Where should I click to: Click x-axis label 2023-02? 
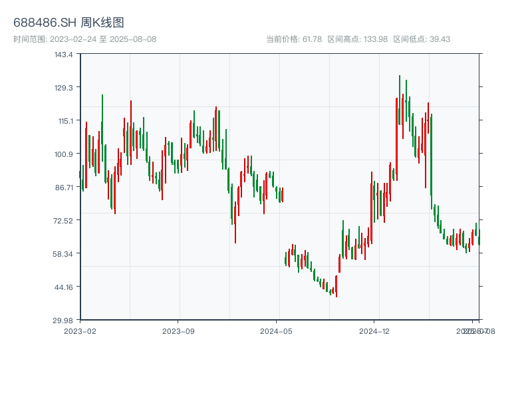(80, 331)
